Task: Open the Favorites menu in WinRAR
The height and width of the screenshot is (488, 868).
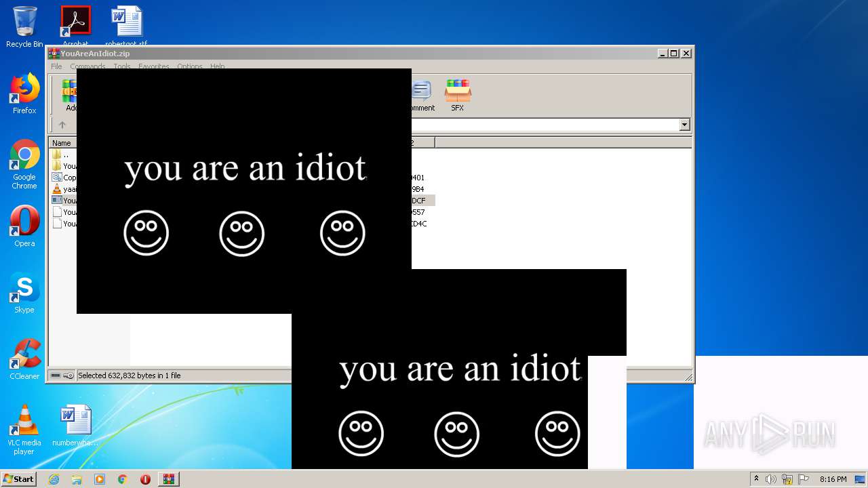Action: 154,66
